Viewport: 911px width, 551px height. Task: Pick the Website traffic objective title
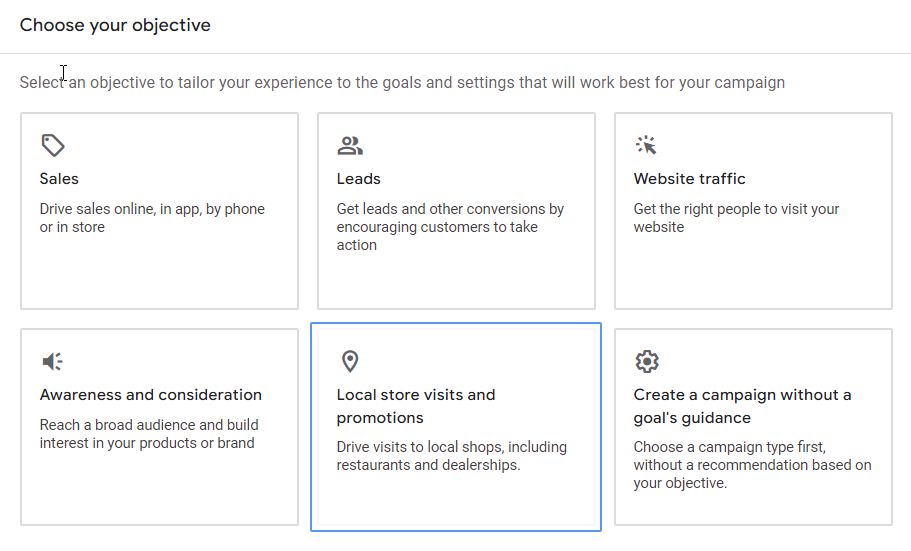coord(689,179)
